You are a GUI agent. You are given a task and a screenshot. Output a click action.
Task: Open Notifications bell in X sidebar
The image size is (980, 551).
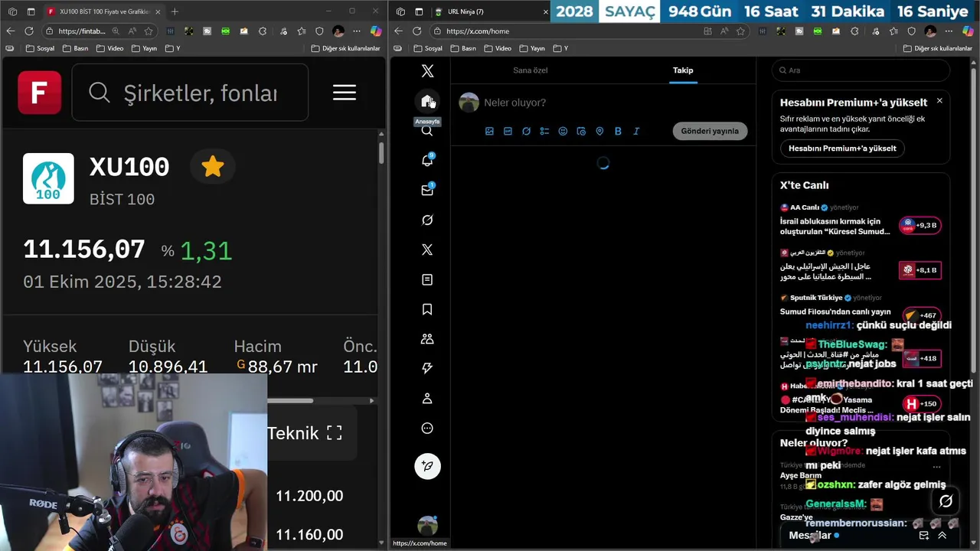(427, 160)
